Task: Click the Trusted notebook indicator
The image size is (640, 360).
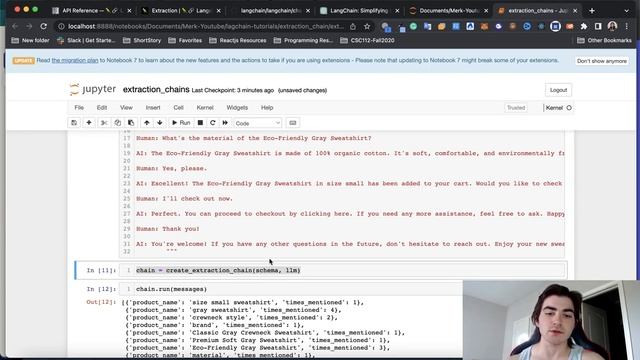Action: (516, 108)
